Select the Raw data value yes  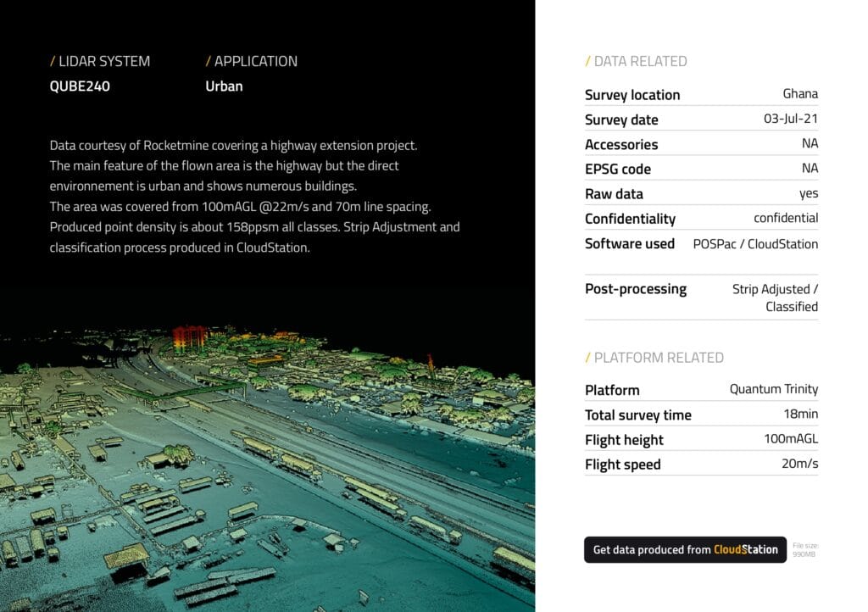click(x=808, y=193)
